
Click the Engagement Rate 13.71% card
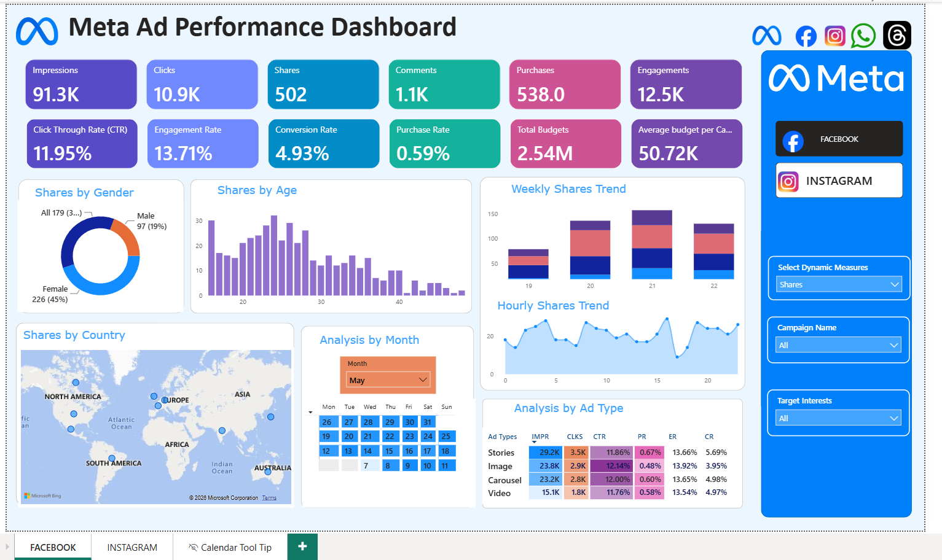[203, 144]
